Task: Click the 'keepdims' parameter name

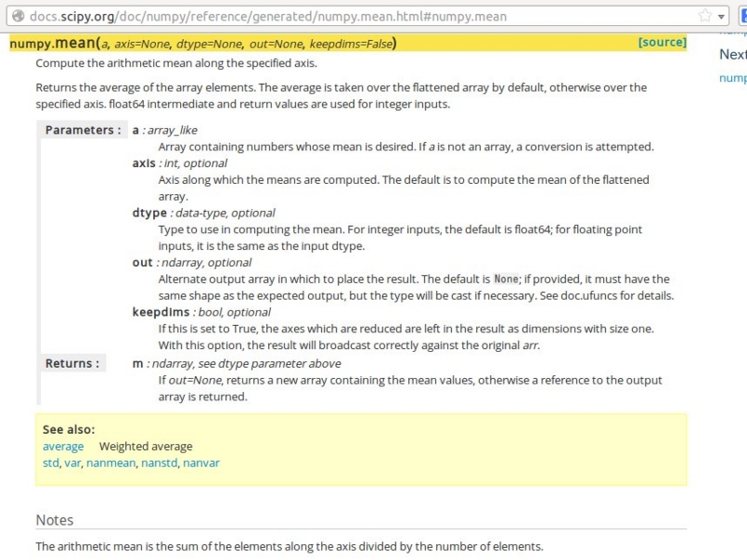Action: coord(161,313)
